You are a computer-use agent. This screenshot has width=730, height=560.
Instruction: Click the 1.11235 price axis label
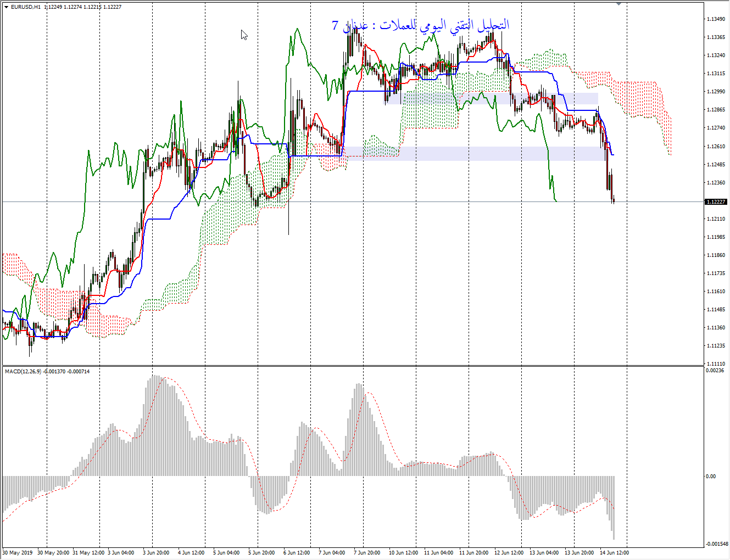(x=716, y=346)
